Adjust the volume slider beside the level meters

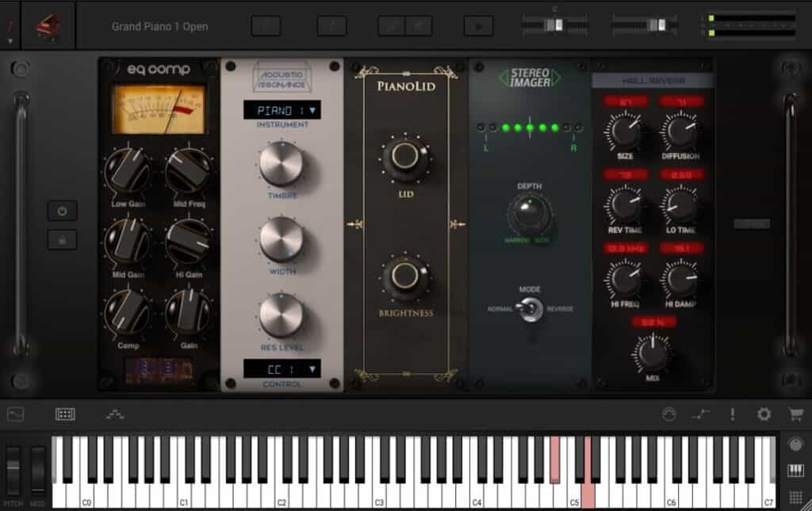(x=645, y=25)
